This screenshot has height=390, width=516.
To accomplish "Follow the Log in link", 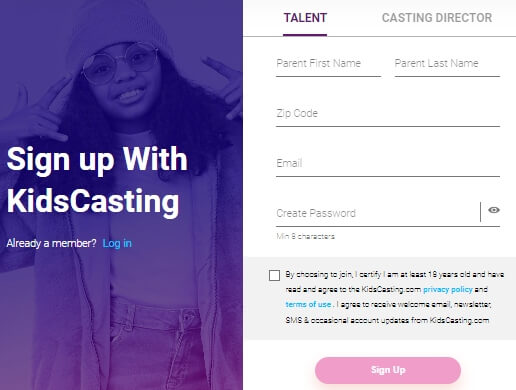I will point(117,243).
